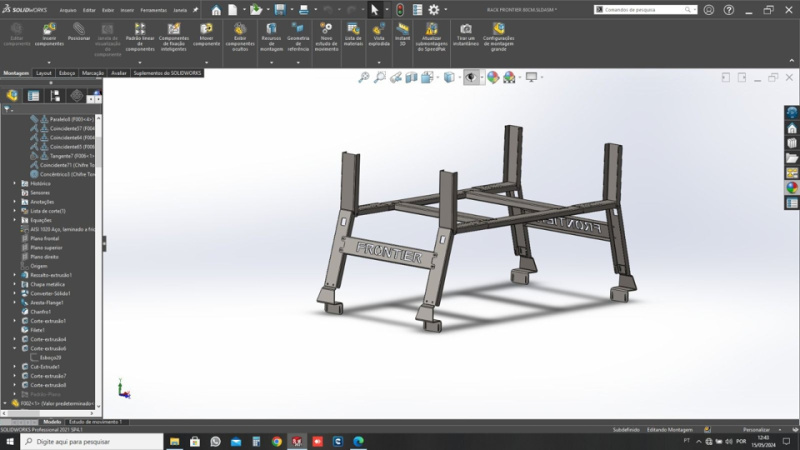
Task: Switch to Estudo de movimento 1 tab
Action: [95, 422]
